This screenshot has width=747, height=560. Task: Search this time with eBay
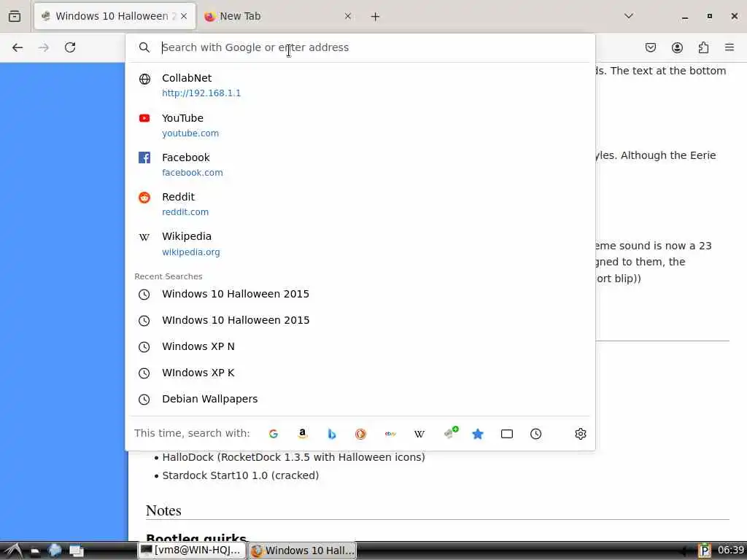[x=390, y=434]
